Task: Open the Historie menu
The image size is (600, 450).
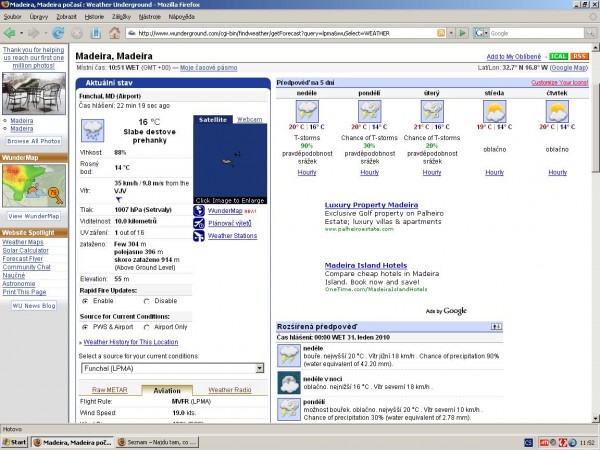Action: (x=94, y=17)
